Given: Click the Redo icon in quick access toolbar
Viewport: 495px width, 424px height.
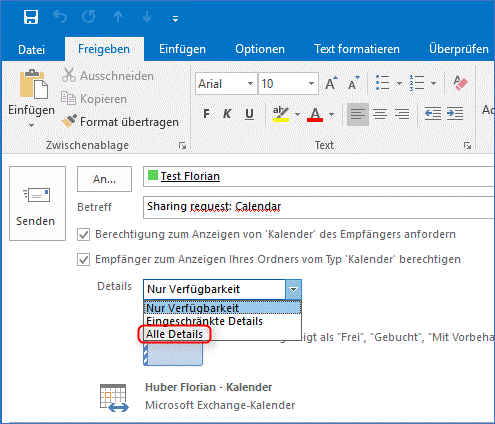Looking at the screenshot, I should click(89, 16).
